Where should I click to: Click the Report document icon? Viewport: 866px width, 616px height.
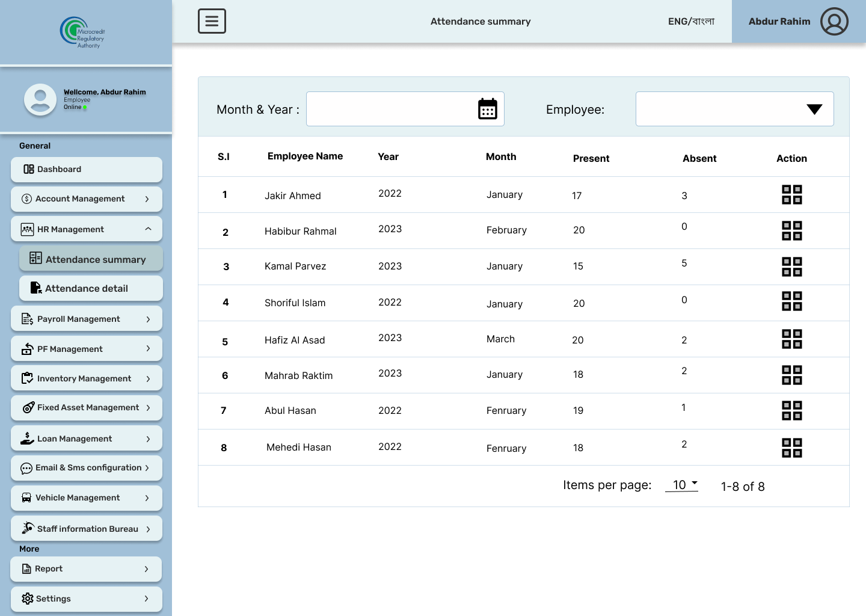pyautogui.click(x=26, y=568)
